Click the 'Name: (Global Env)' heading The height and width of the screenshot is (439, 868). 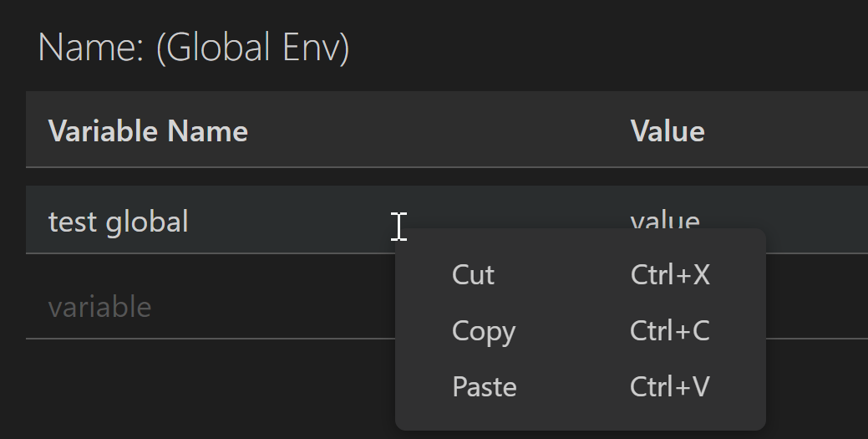click(x=193, y=47)
